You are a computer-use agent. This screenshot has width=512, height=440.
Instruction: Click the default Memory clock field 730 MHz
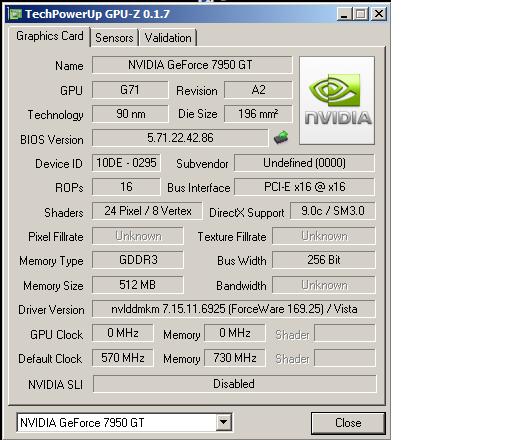235,358
